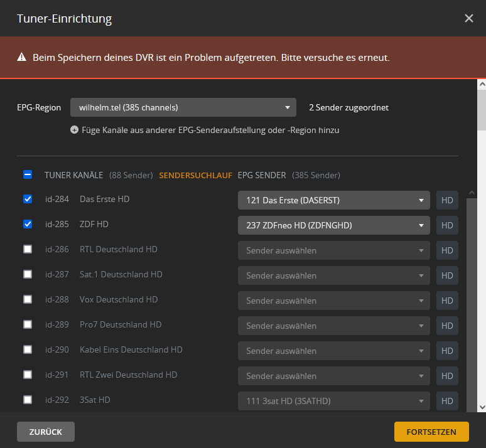The image size is (486, 448).
Task: Open the '111 3sat HD (3SATHD)' dropdown
Action: tap(334, 401)
